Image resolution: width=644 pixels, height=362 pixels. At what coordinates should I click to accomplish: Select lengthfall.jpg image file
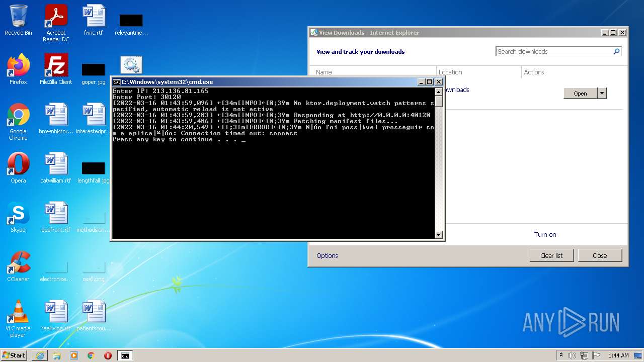click(x=94, y=171)
